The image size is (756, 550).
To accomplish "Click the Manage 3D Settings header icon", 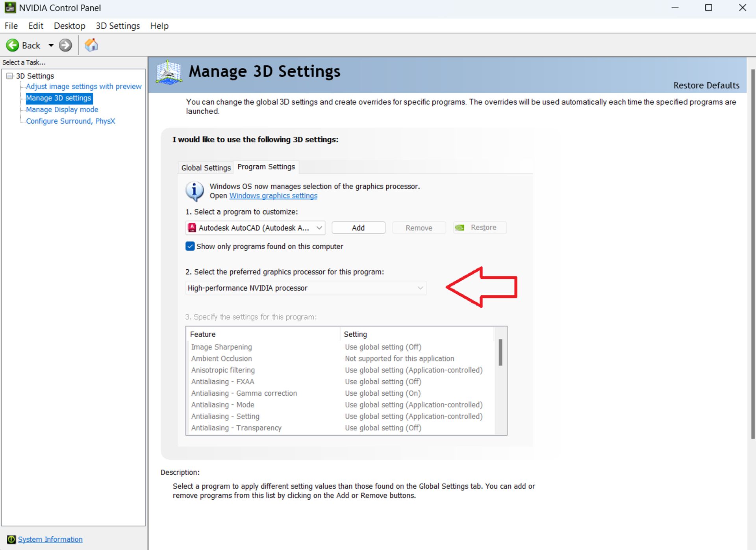I will [x=169, y=72].
